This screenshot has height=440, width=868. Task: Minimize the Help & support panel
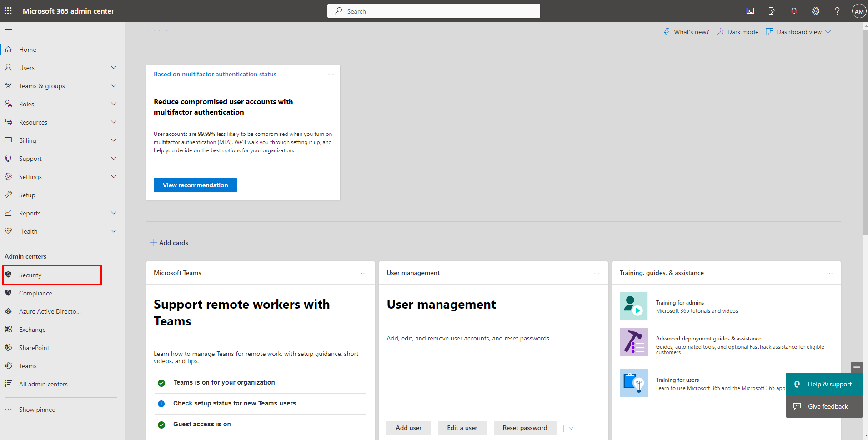(x=857, y=367)
